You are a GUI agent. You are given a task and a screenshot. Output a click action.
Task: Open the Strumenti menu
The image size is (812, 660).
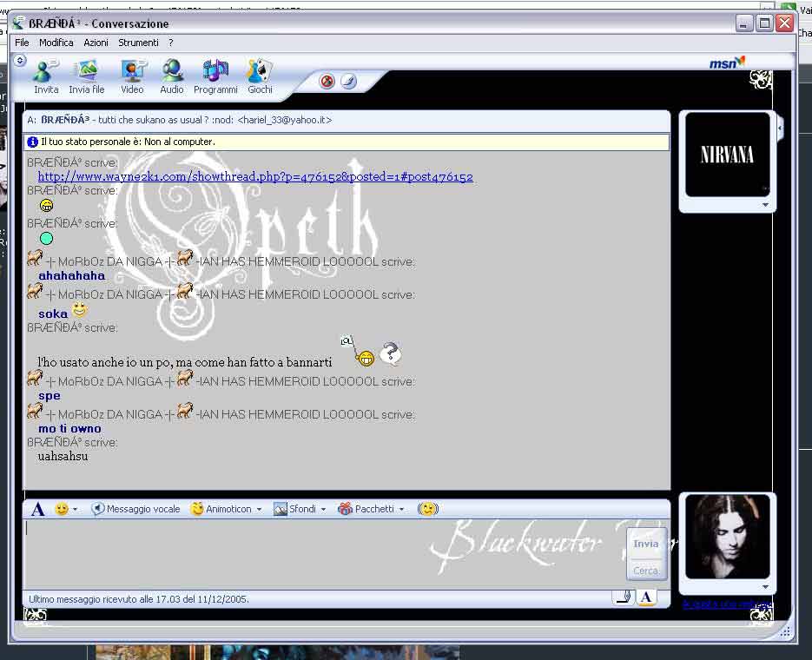click(x=138, y=43)
